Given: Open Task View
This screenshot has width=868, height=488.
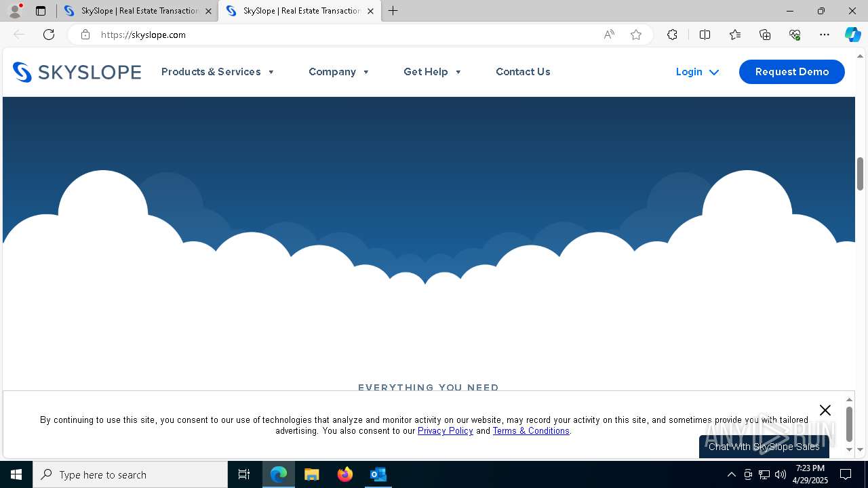Looking at the screenshot, I should click(x=244, y=474).
